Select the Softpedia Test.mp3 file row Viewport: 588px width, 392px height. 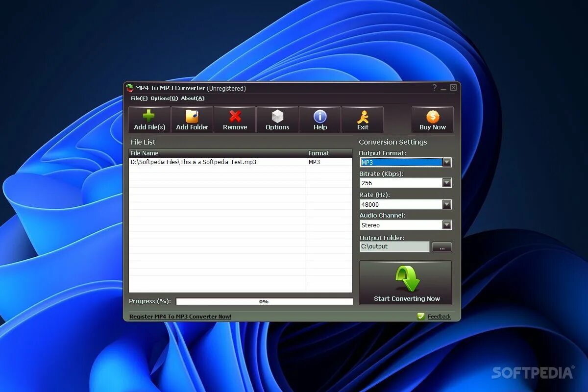(x=241, y=162)
